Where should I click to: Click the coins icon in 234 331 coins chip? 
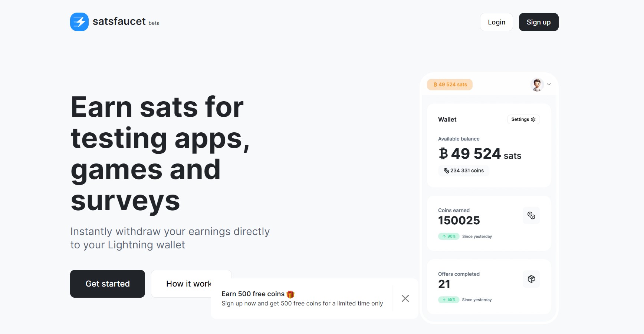446,171
